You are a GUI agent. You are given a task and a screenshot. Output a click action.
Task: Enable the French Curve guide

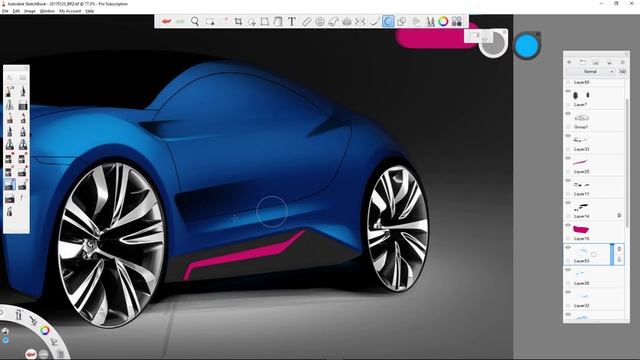click(x=333, y=21)
